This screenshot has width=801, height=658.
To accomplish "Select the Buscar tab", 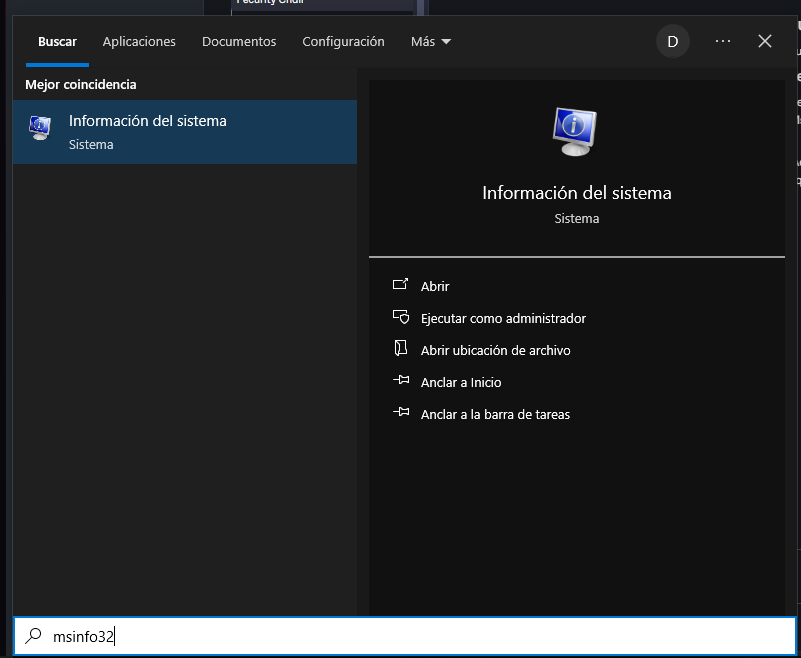I will pos(57,42).
